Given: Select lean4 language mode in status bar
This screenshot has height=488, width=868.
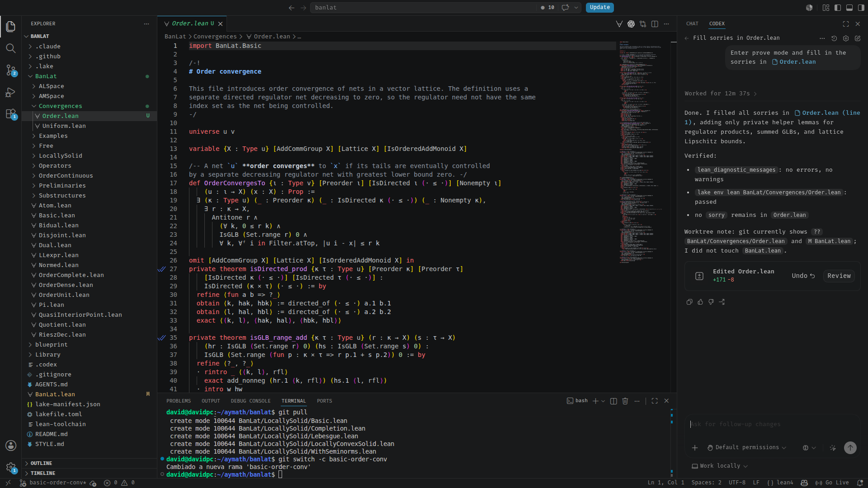Looking at the screenshot, I should click(x=780, y=483).
